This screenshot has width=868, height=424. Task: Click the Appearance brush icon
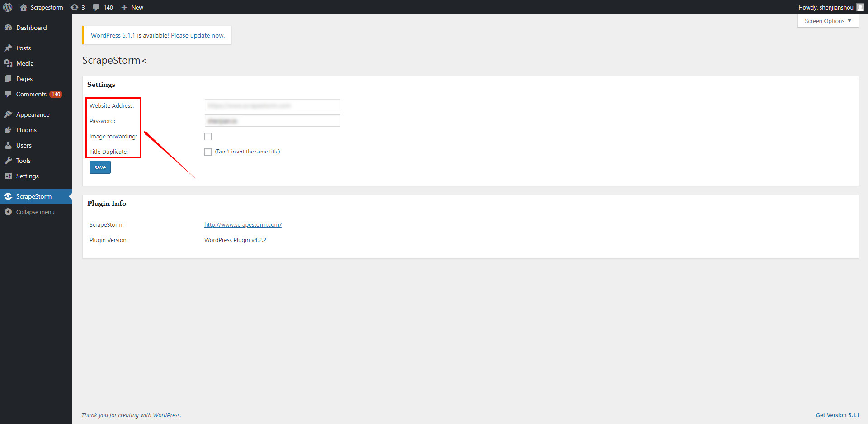[x=8, y=114]
